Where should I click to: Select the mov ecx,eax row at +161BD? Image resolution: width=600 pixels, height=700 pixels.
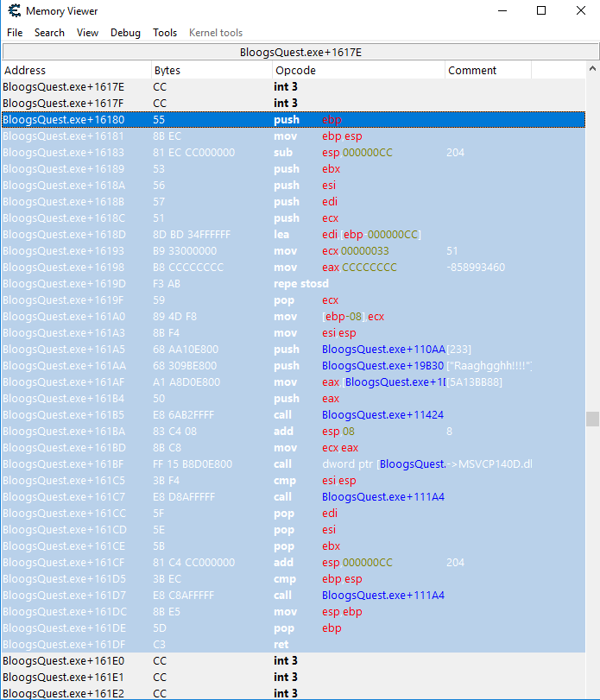coord(294,448)
